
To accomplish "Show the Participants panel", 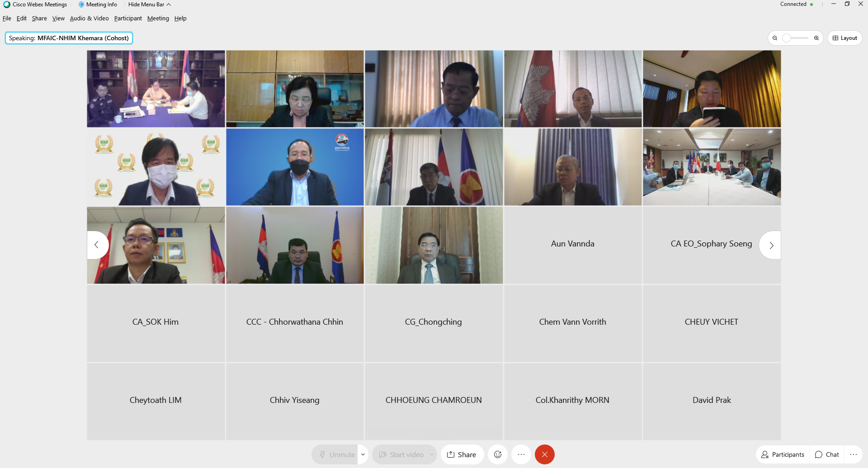I will [783, 454].
